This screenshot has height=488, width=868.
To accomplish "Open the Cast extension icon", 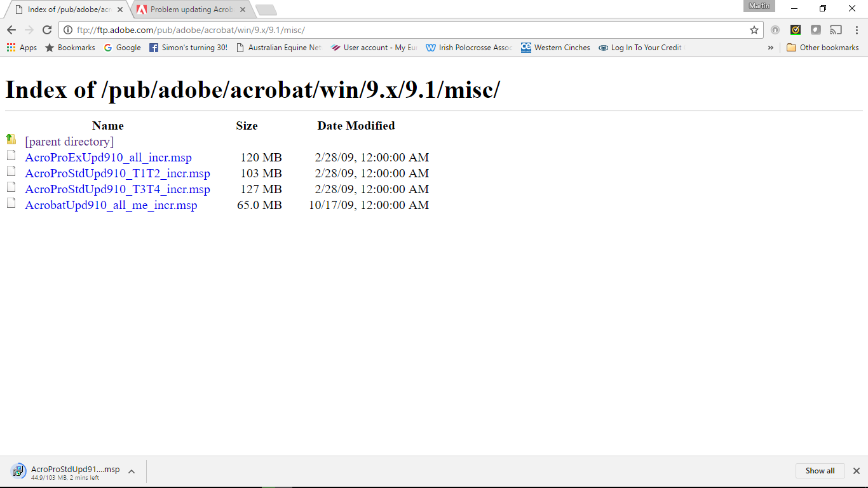I will coord(836,30).
